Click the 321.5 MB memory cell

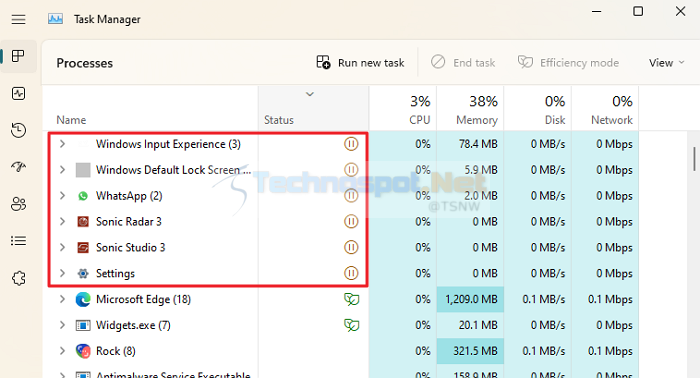coord(470,351)
